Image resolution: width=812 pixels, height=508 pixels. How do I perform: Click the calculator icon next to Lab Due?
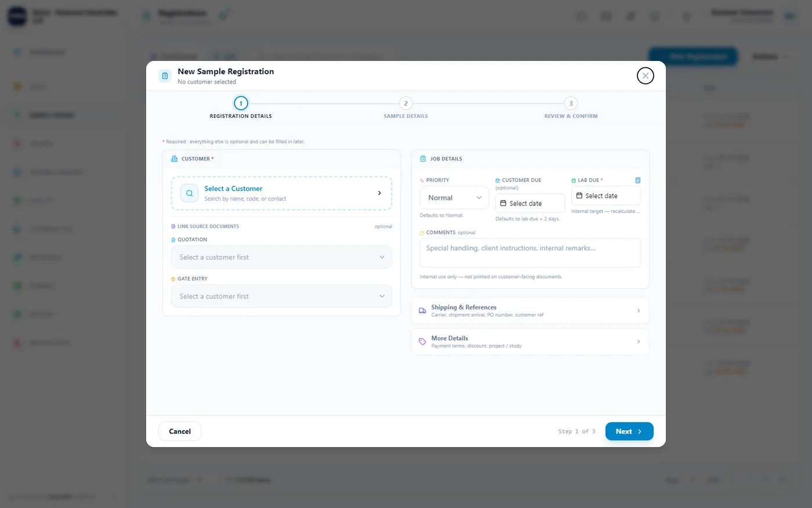click(637, 181)
